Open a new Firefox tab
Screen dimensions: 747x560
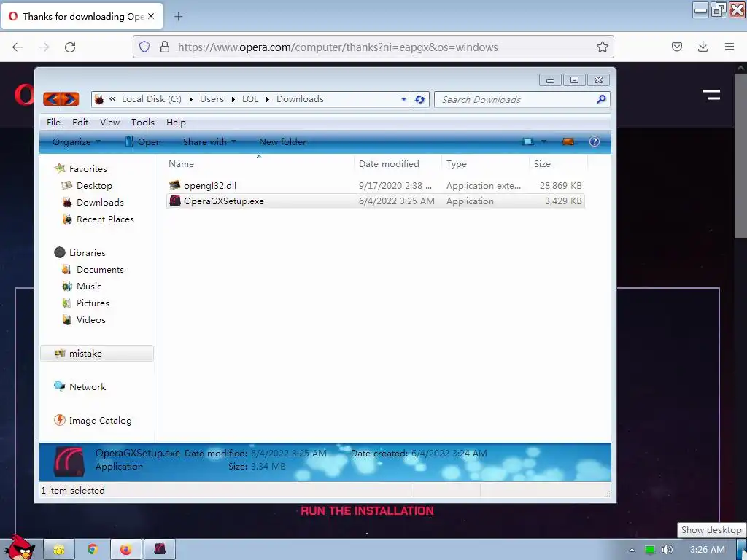178,16
